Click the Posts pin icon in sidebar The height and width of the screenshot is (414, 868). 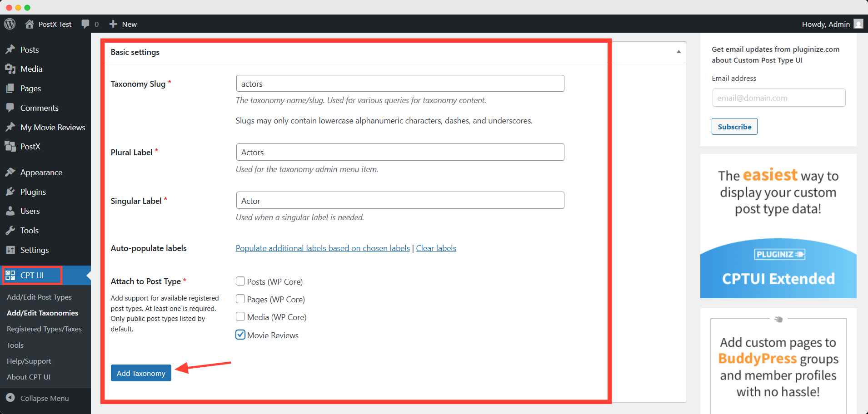click(10, 49)
